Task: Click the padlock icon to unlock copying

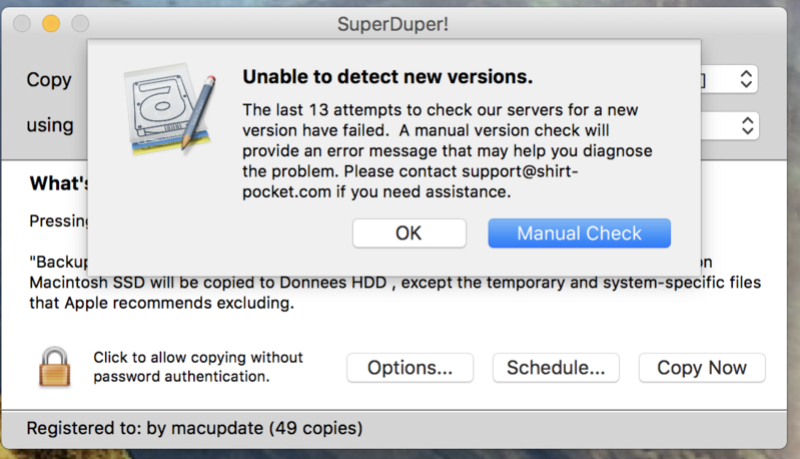Action: (x=55, y=366)
